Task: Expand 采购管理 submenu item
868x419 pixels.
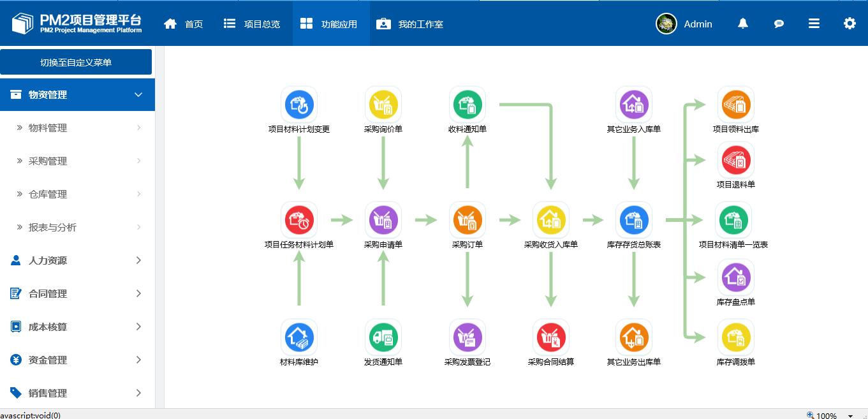Action: tap(77, 161)
